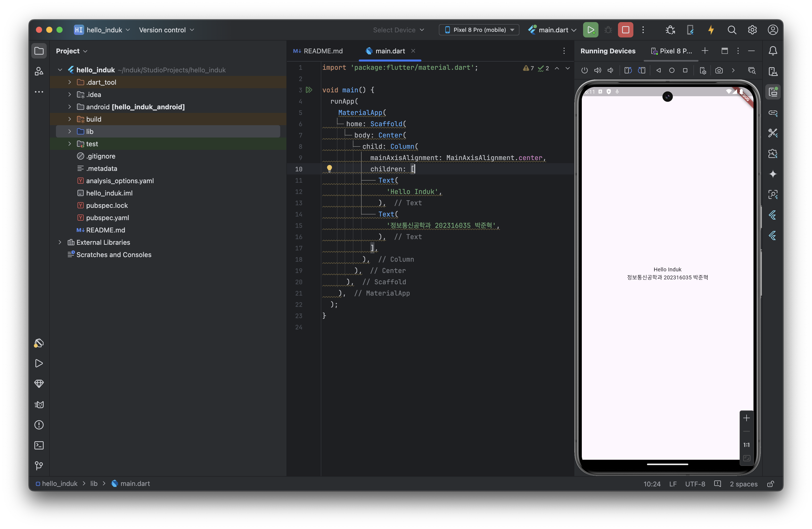Open Gemini sparkle tool window

click(773, 174)
